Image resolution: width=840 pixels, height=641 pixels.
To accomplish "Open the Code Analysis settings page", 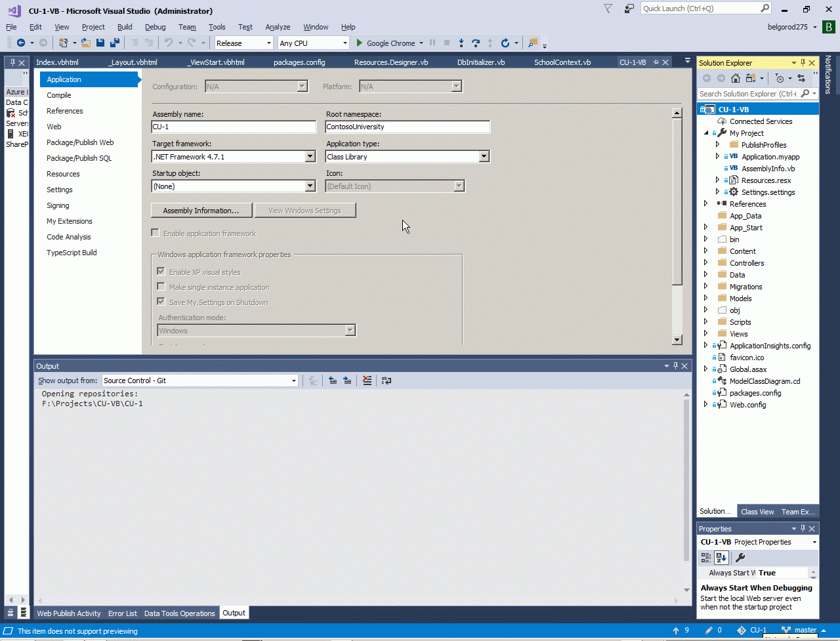I will (x=69, y=237).
